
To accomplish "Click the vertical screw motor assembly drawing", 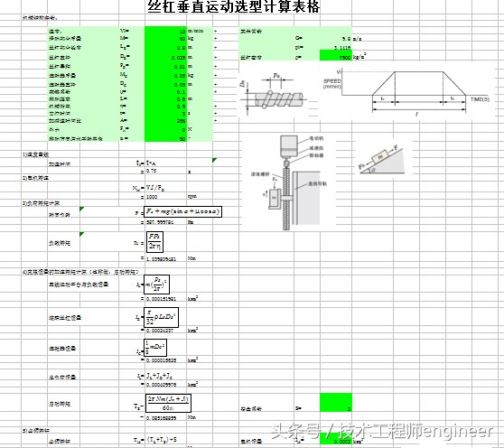I will point(289,182).
